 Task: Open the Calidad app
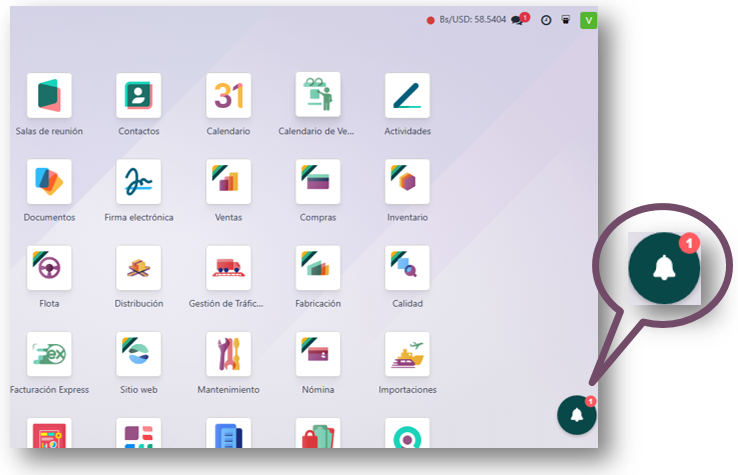[407, 268]
